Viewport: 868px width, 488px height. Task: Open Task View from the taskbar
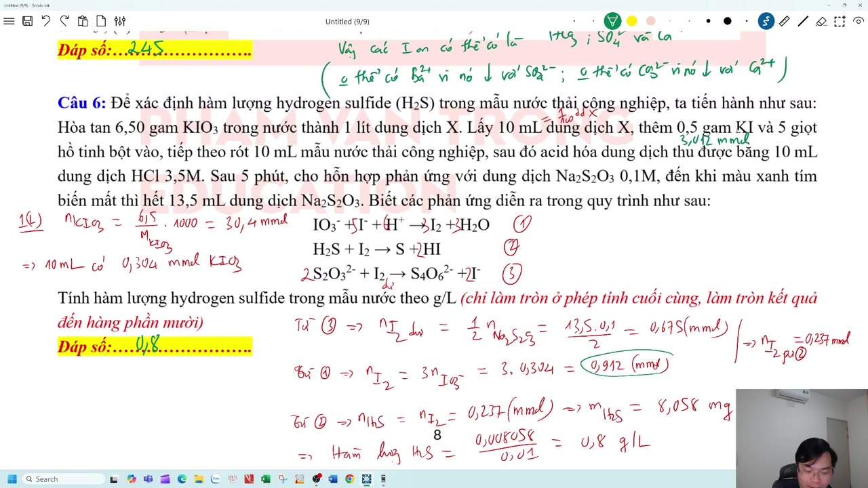pyautogui.click(x=114, y=479)
